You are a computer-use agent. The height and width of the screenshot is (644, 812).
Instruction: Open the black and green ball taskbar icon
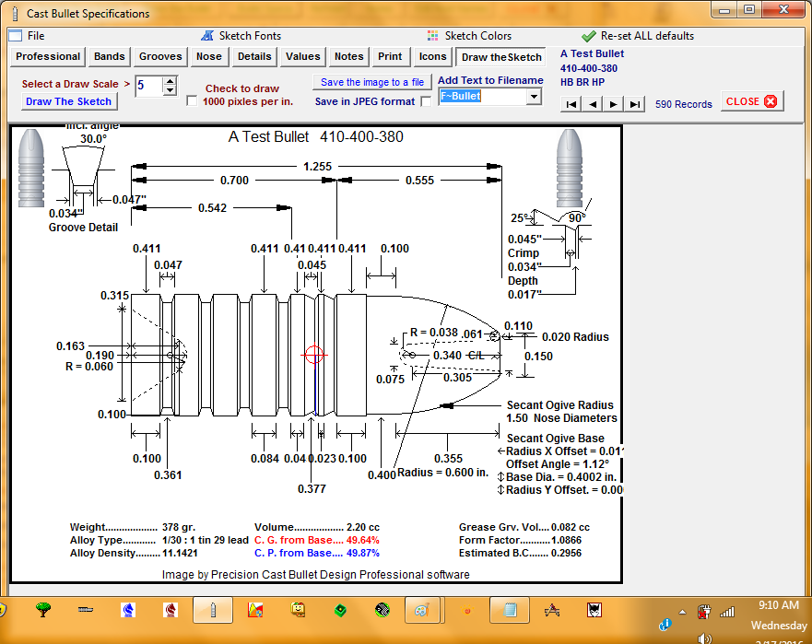click(x=382, y=610)
